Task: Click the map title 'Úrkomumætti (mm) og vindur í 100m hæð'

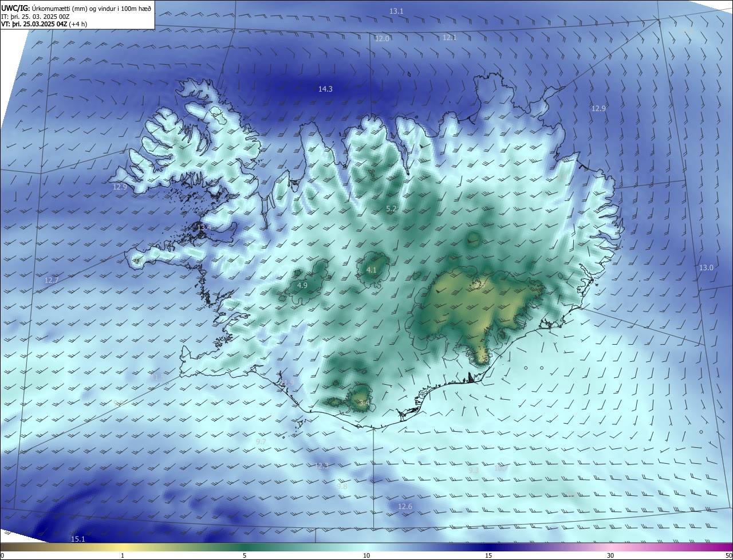Action: (92, 8)
